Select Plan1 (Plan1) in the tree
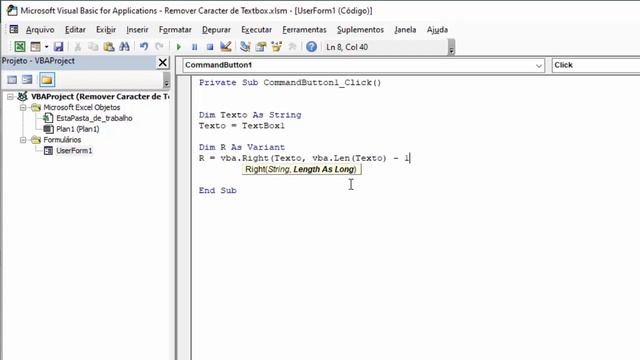This screenshot has height=360, width=640. point(78,129)
